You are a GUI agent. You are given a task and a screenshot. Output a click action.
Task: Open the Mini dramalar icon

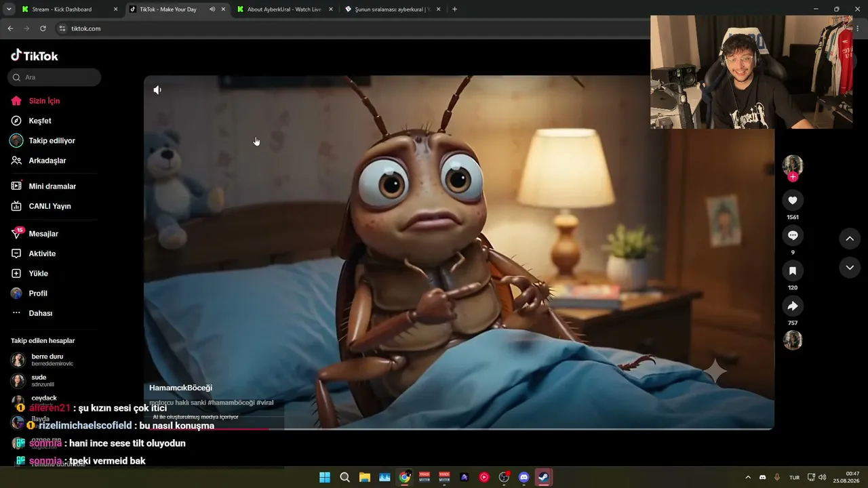click(x=16, y=186)
